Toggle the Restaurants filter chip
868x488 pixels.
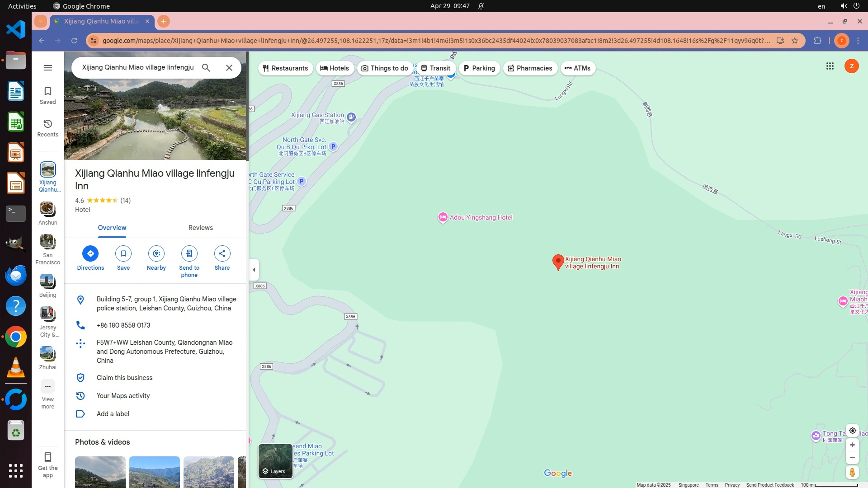(x=285, y=68)
